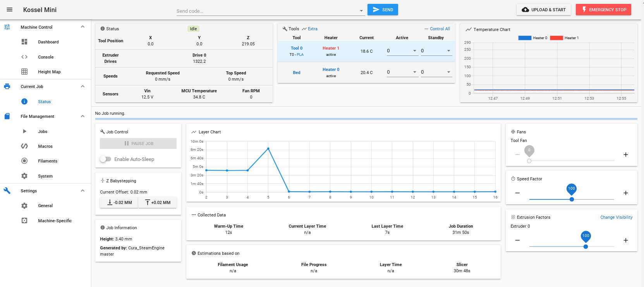Increase Extruder 0 factor with plus icon
This screenshot has width=644, height=287.
[626, 240]
